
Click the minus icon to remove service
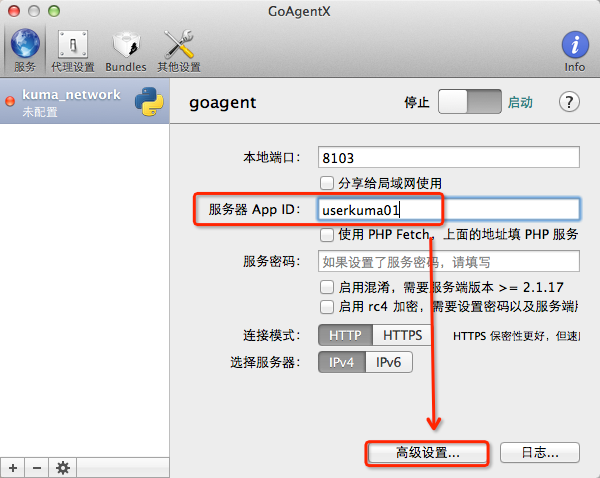(x=37, y=467)
